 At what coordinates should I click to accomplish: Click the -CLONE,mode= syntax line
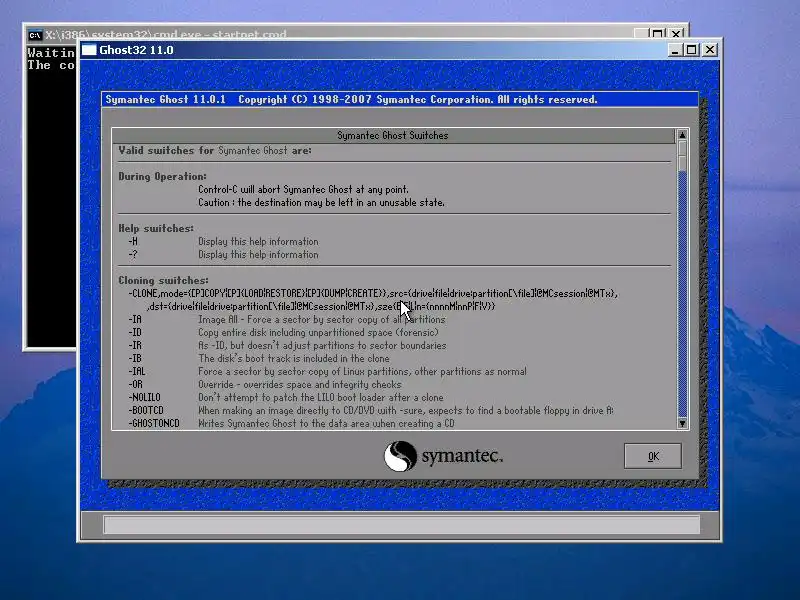[373, 294]
